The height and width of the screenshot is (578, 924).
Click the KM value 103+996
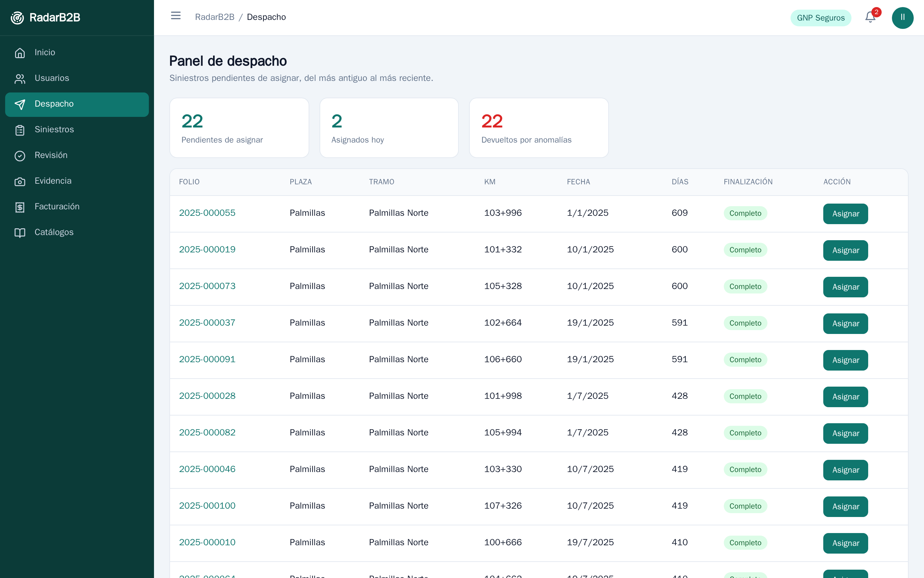point(503,213)
